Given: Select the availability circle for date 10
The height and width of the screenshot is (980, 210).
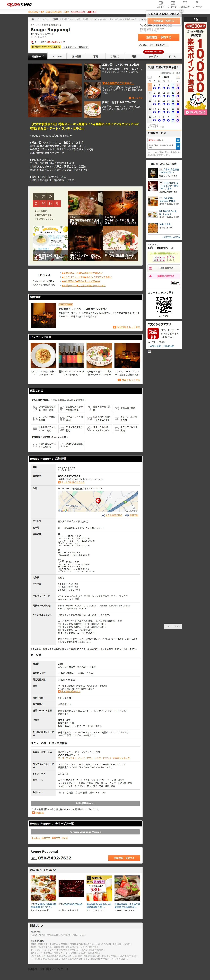Looking at the screenshot, I should (159, 96).
